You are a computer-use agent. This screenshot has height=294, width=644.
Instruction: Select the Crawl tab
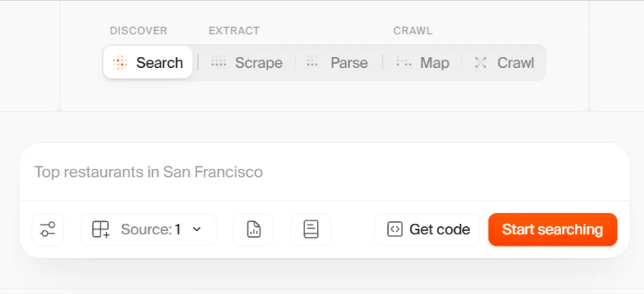click(505, 62)
